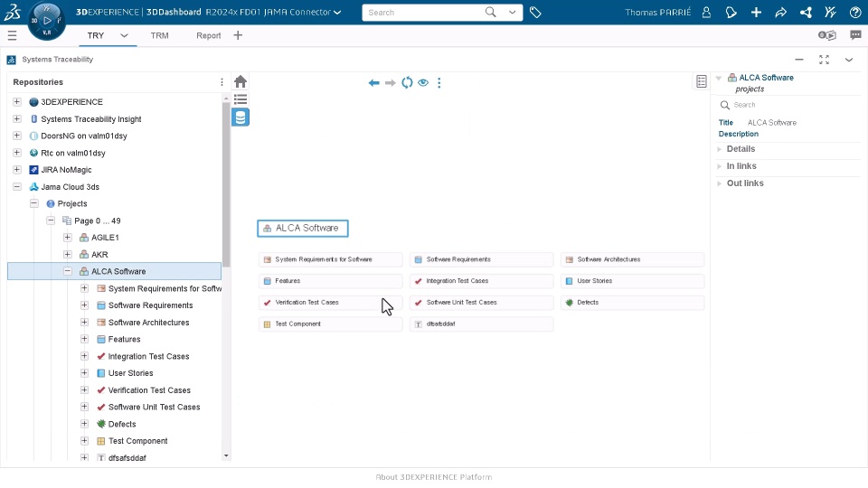868x488 pixels.
Task: Add a new dashboard tab
Action: 238,35
